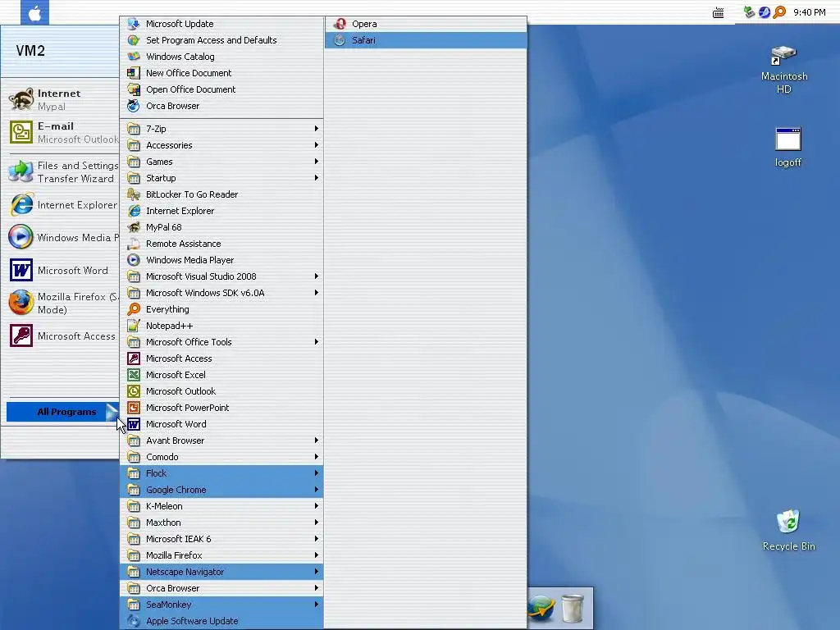Image resolution: width=840 pixels, height=630 pixels.
Task: Click the 9:40 PM clock
Action: (x=810, y=12)
